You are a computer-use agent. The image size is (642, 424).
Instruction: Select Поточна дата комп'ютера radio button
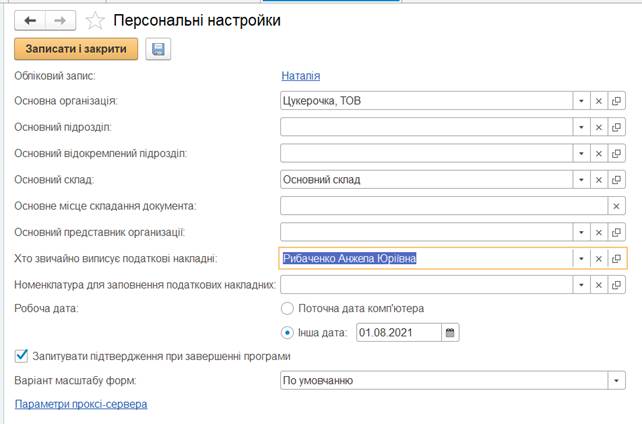288,309
